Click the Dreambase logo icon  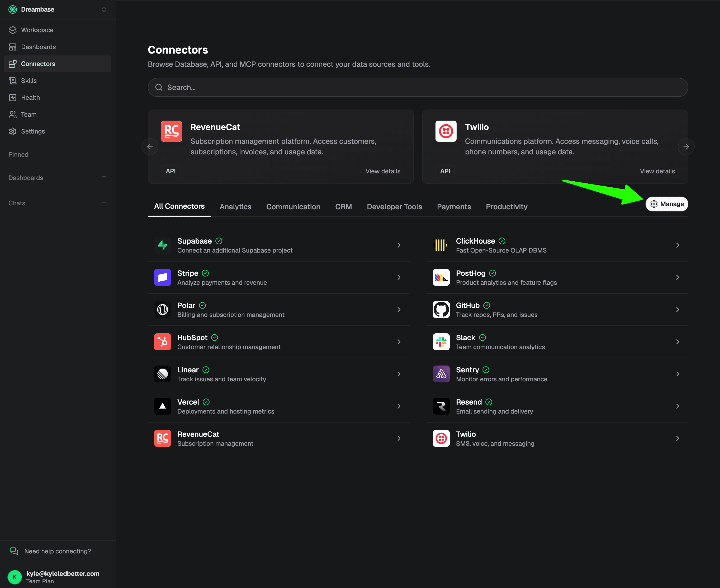12,10
